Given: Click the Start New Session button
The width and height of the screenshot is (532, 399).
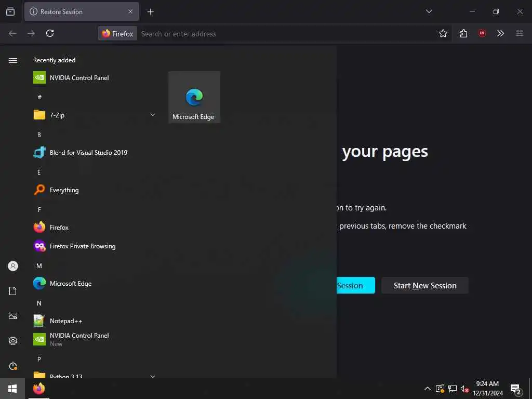Looking at the screenshot, I should click(425, 286).
